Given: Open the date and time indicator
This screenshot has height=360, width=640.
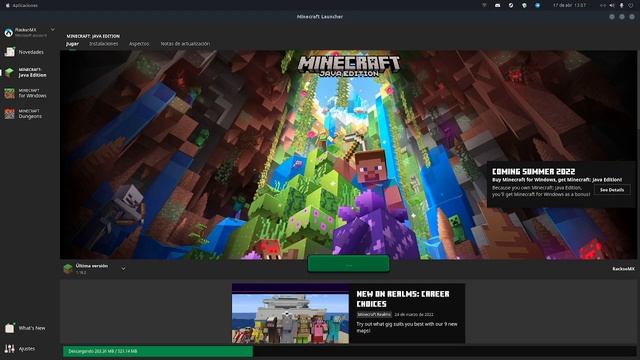Looking at the screenshot, I should [569, 5].
